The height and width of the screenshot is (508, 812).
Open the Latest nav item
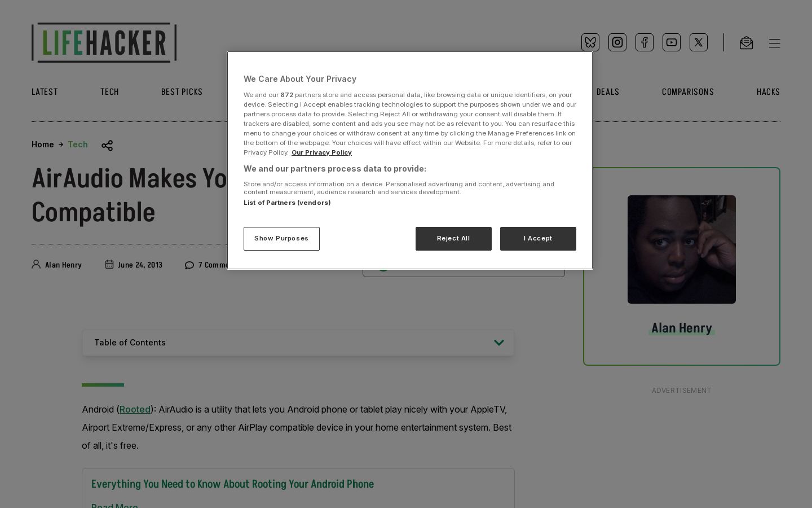[x=45, y=92]
